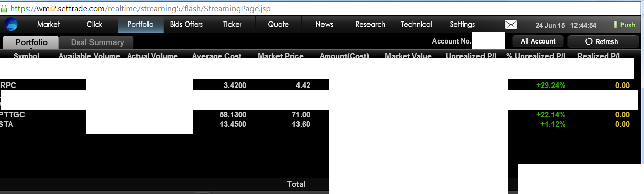Click the Realized P/L column header
The image size is (644, 194).
tap(599, 56)
